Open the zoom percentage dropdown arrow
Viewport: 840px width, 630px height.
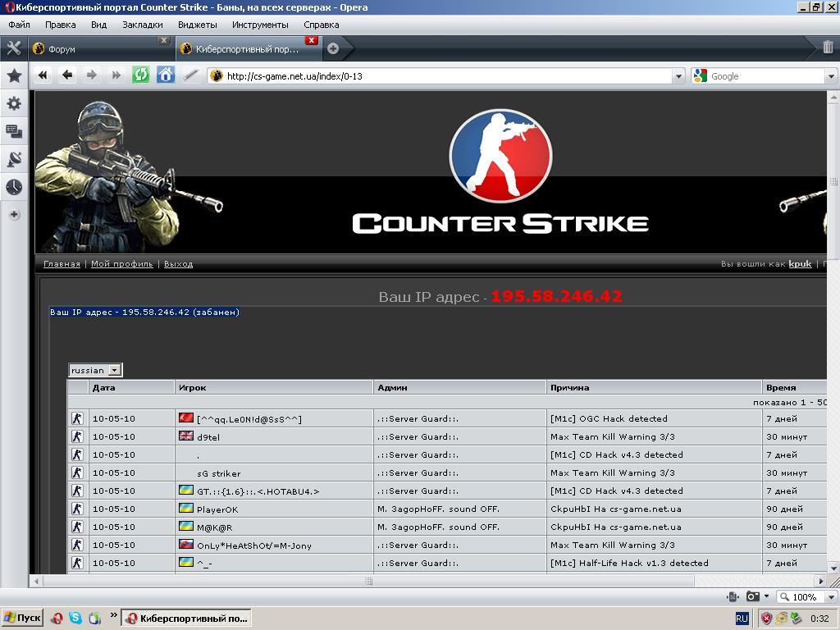(x=832, y=597)
